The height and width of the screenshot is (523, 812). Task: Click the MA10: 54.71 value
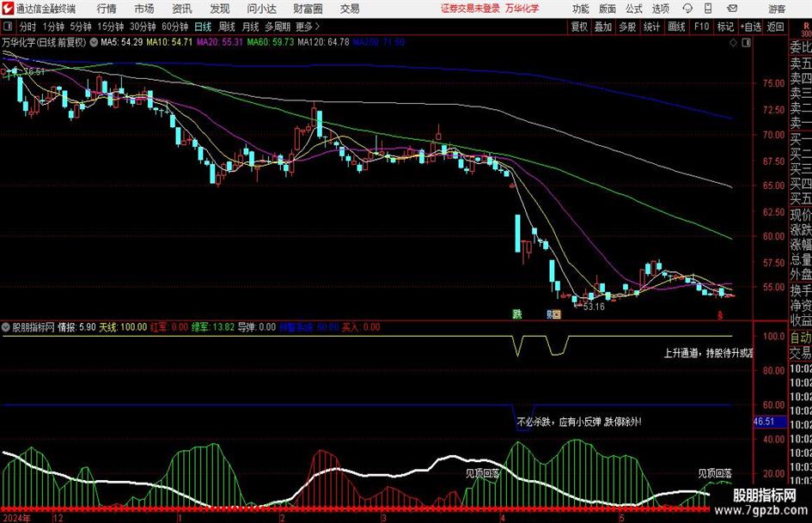coord(169,42)
